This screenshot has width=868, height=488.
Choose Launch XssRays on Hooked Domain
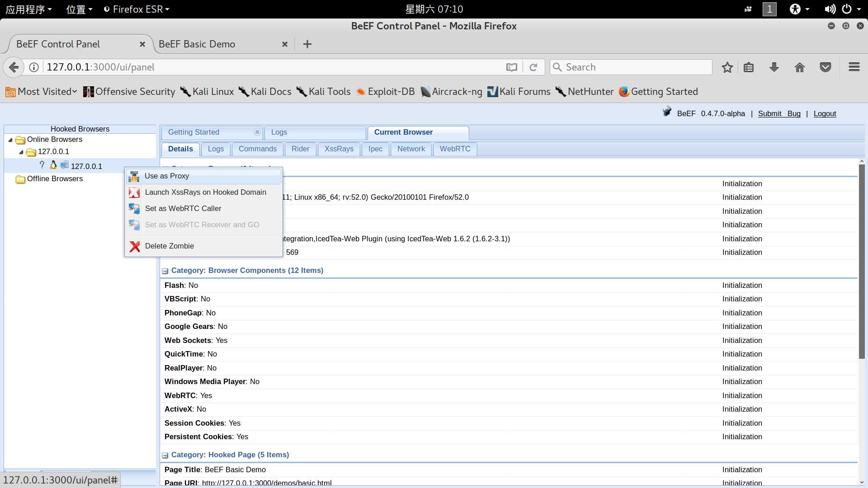click(x=203, y=192)
